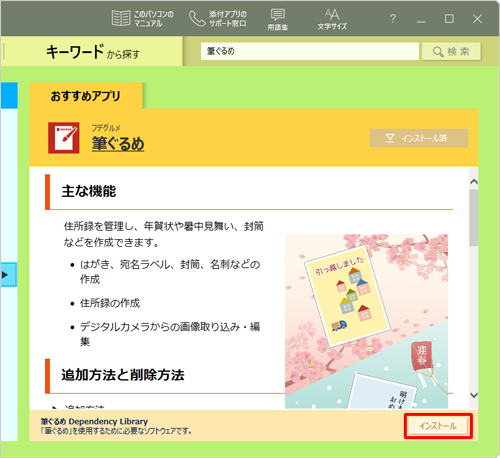Maximize the window
500x458 pixels.
tap(449, 19)
